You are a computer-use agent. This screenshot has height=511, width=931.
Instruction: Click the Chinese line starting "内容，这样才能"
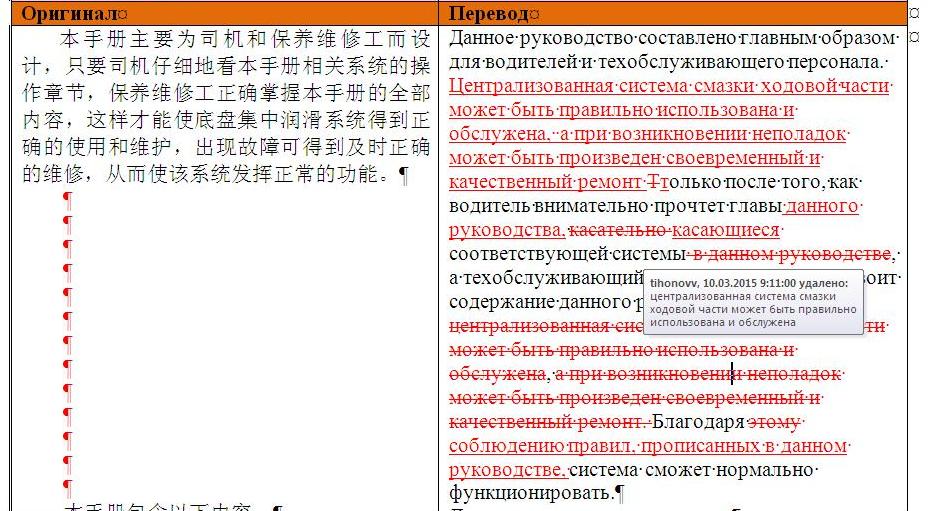pos(226,120)
